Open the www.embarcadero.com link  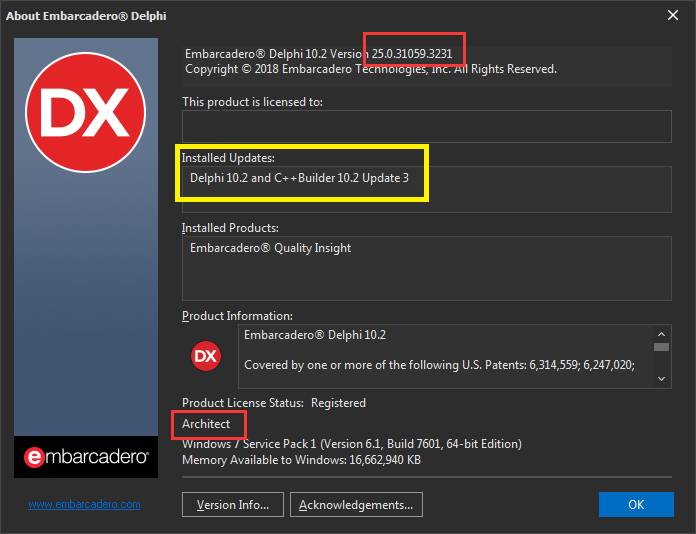84,504
